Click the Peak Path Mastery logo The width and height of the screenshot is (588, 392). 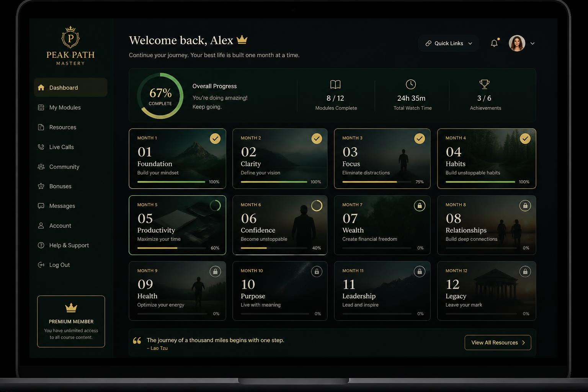tap(70, 46)
